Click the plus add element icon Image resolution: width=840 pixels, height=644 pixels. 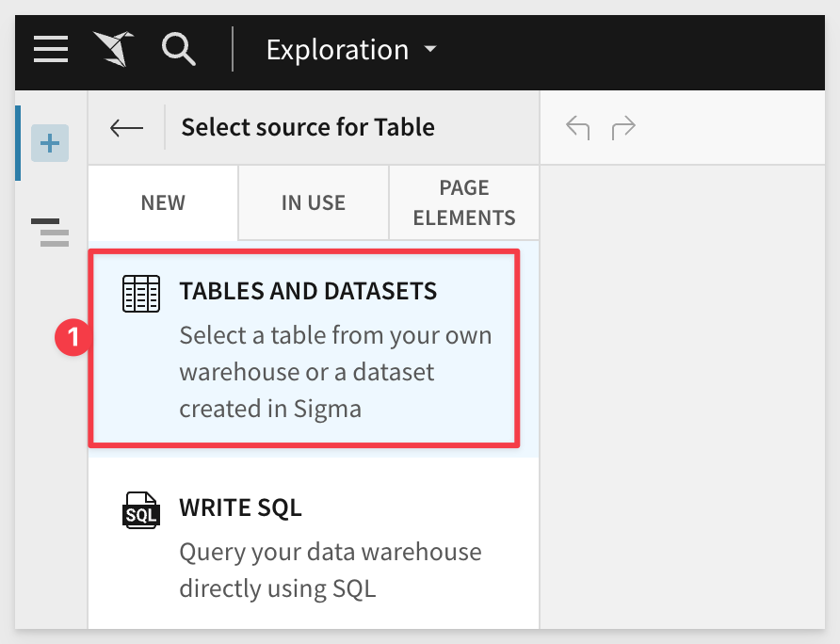point(50,143)
